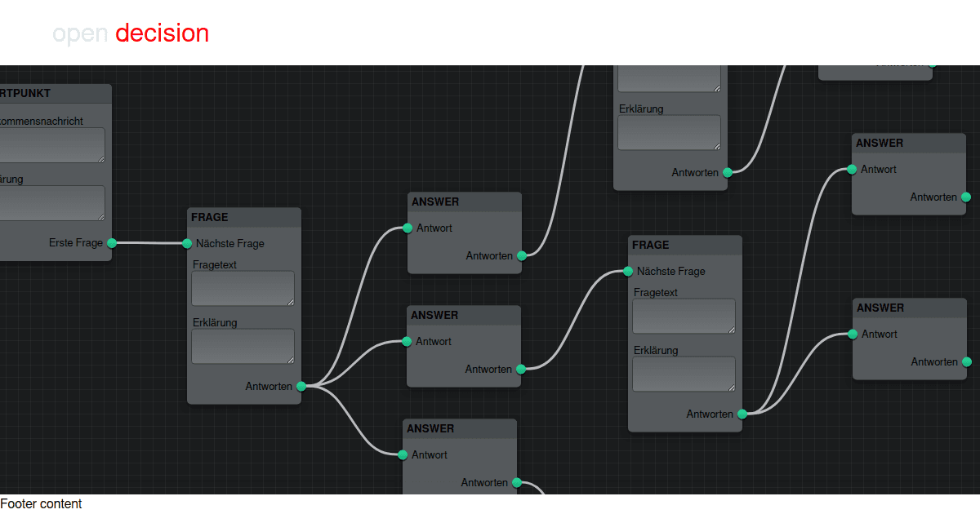Image resolution: width=980 pixels, height=514 pixels.
Task: Click the Antworten port of the bottom ANSWER node
Action: click(x=516, y=482)
